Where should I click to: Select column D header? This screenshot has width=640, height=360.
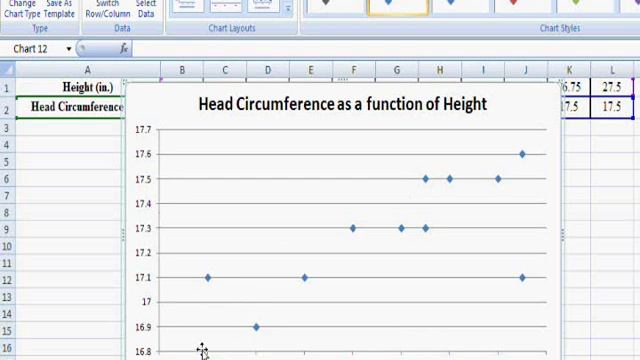[268, 70]
